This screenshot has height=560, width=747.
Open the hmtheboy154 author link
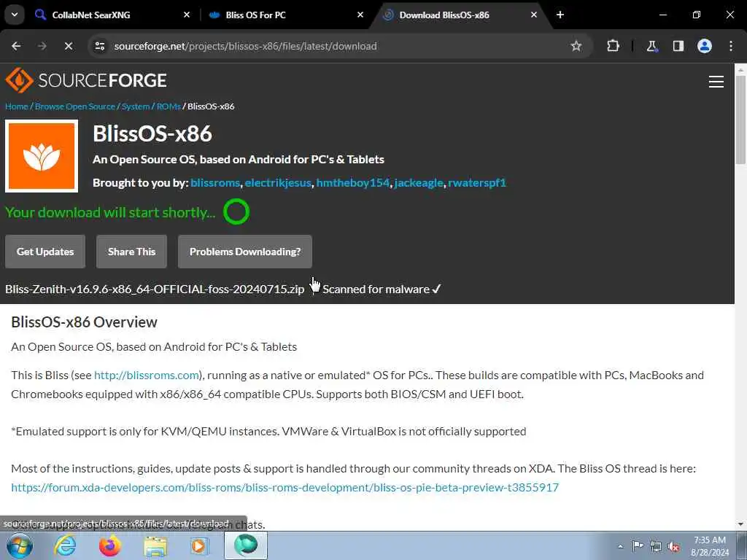click(x=353, y=183)
